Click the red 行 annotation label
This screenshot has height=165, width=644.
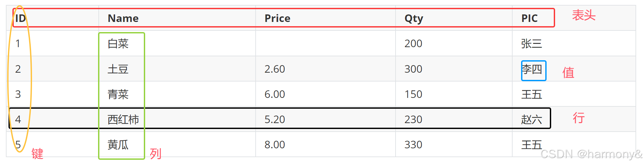pos(579,118)
